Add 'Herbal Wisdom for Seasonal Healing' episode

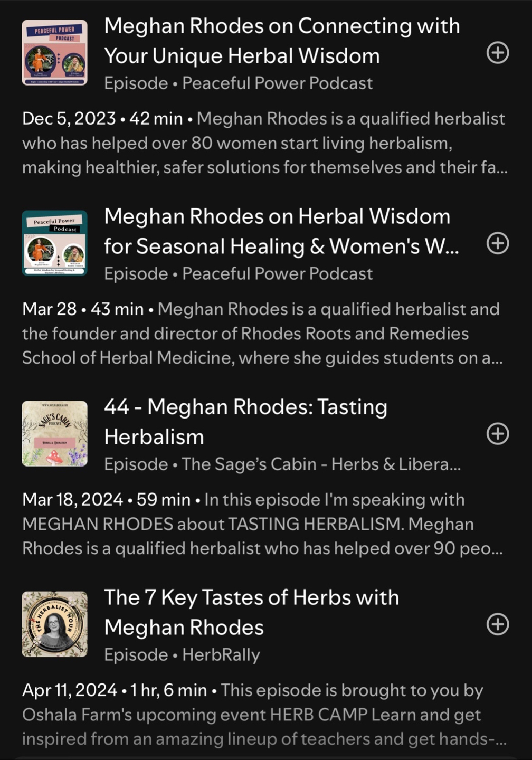click(497, 243)
